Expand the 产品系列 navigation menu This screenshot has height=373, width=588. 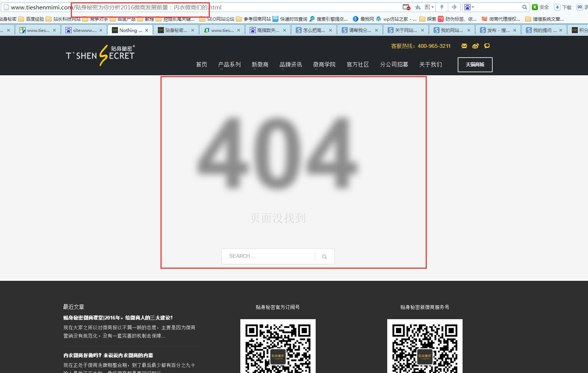click(229, 64)
